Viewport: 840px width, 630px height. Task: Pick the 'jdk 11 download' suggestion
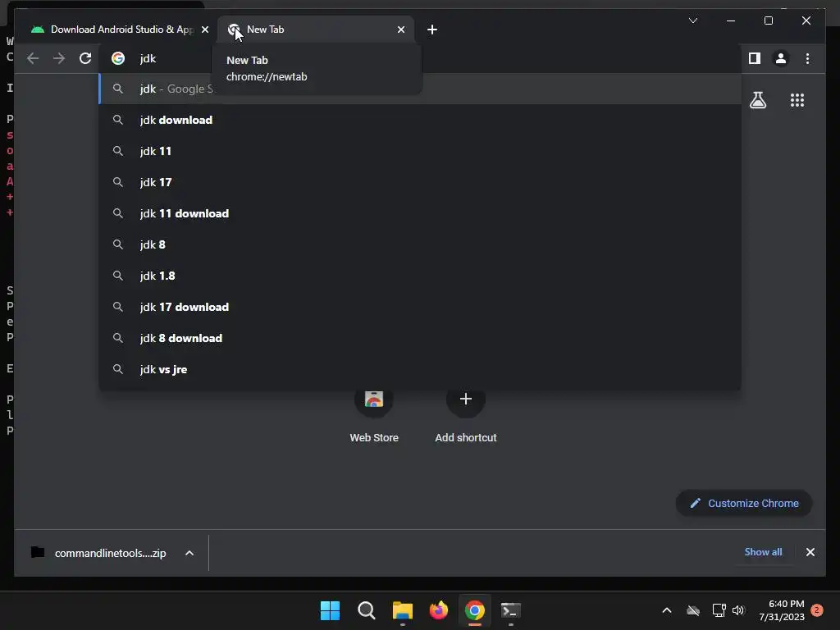(420, 213)
